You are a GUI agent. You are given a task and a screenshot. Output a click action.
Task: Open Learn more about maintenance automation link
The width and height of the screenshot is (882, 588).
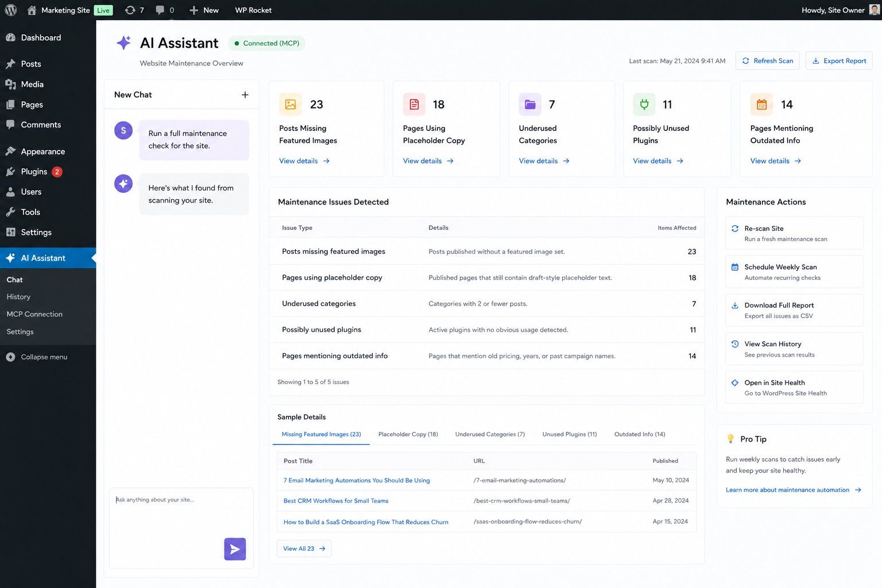point(794,490)
